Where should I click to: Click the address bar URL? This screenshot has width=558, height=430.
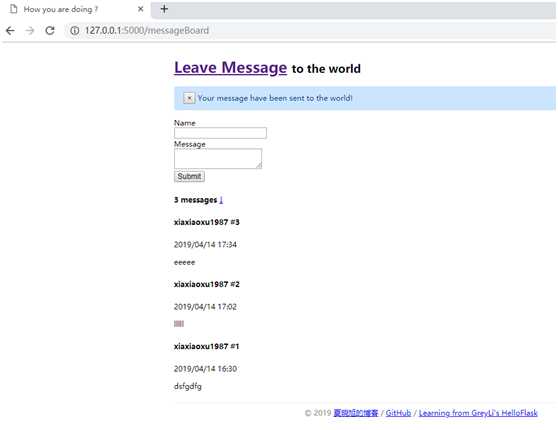pos(147,31)
